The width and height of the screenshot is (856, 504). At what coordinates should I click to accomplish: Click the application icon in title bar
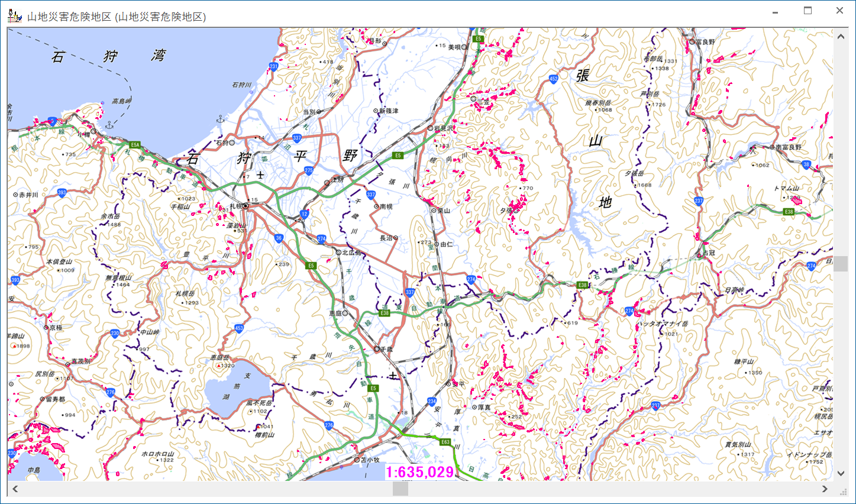15,16
